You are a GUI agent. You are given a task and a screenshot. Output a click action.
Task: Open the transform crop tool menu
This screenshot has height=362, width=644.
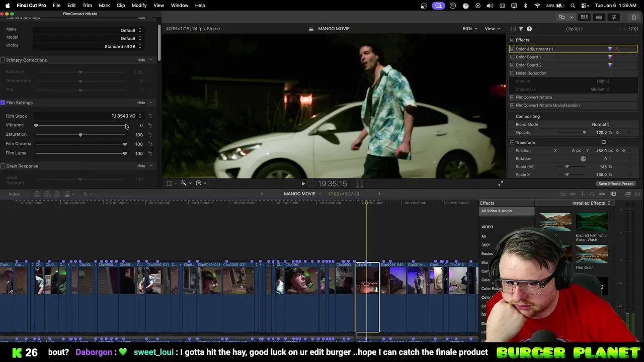point(171,183)
